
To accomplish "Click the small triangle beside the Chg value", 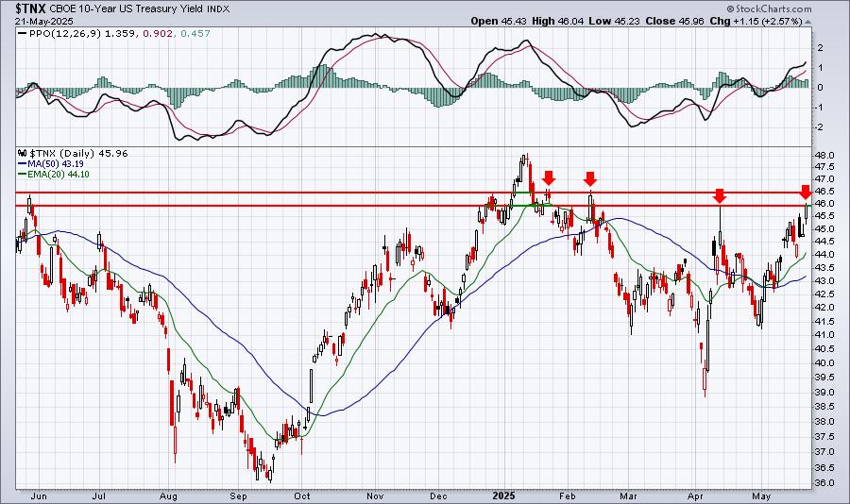I will (x=807, y=23).
